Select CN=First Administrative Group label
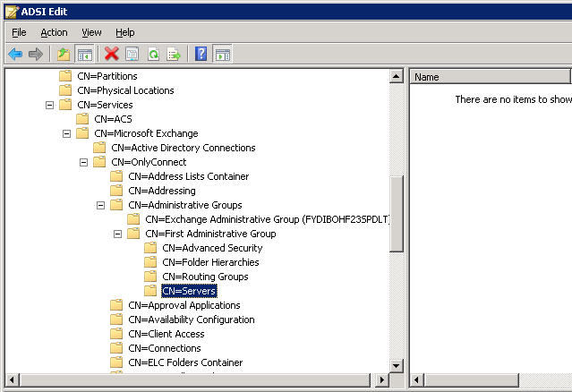This screenshot has height=392, width=572. [x=210, y=234]
